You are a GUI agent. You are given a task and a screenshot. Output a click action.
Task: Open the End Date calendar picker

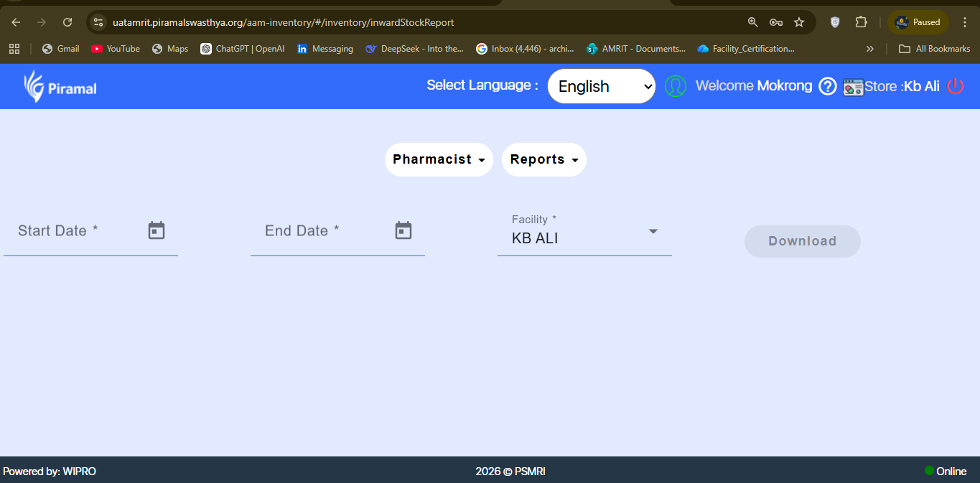403,230
